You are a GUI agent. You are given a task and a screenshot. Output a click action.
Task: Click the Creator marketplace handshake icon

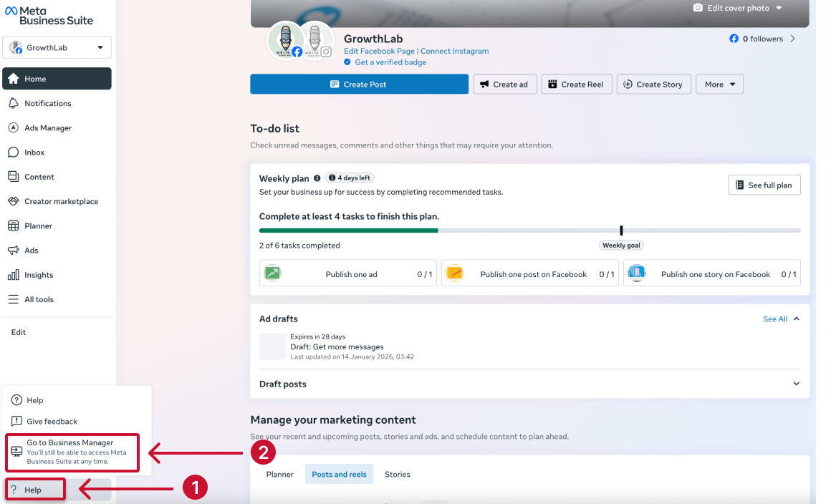tap(13, 201)
